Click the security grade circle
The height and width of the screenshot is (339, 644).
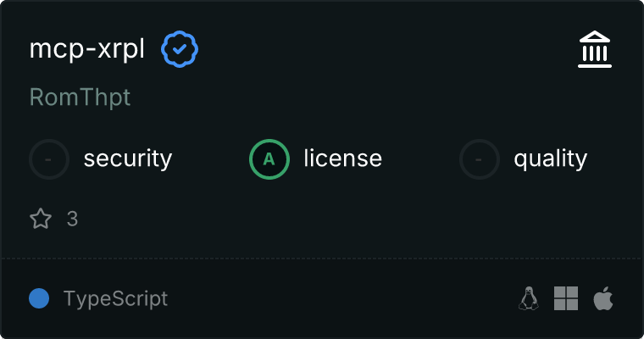49,158
